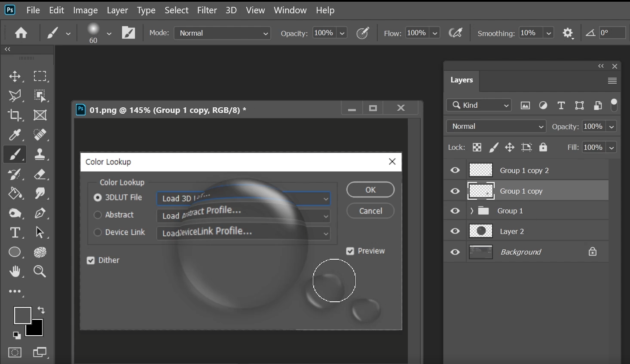Select the Polygonal Lasso tool
Viewport: 630px width, 364px height.
(15, 96)
